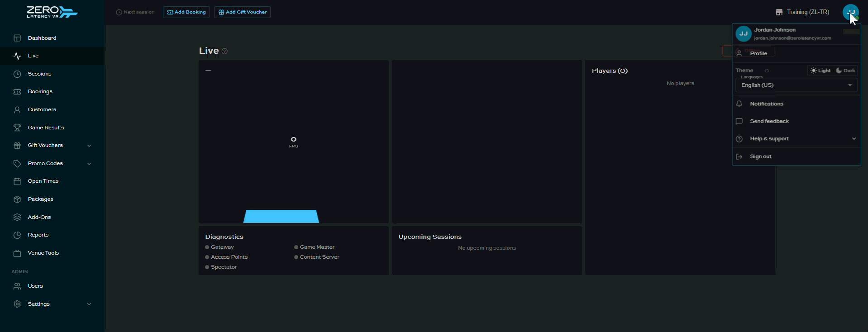
Task: Click the Live pulse icon
Action: click(x=17, y=56)
